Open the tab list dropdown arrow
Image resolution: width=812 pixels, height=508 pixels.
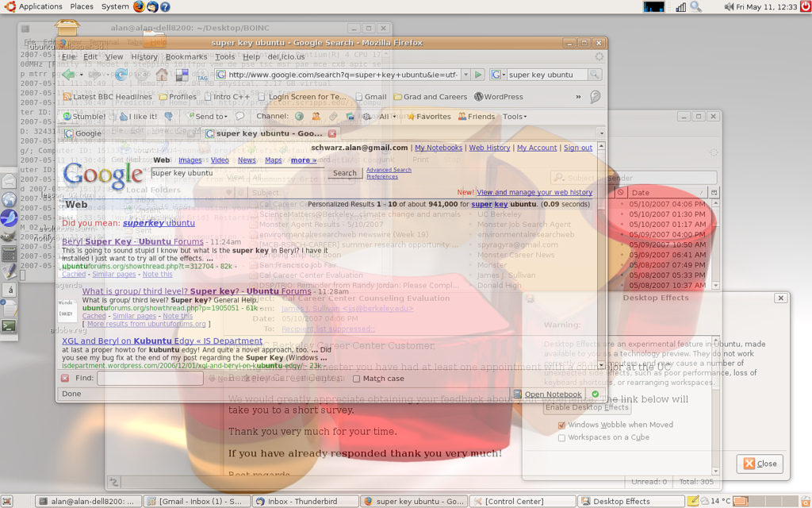click(x=601, y=133)
